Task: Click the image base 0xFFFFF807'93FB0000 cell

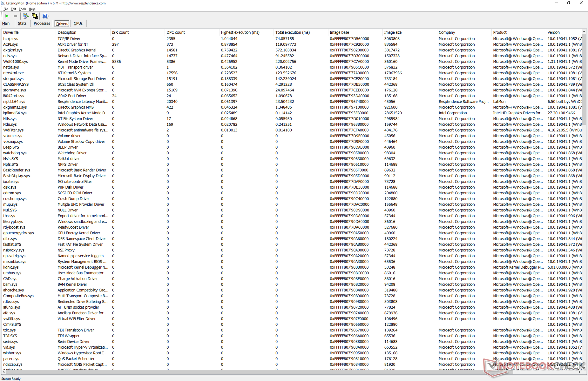Action: click(349, 113)
